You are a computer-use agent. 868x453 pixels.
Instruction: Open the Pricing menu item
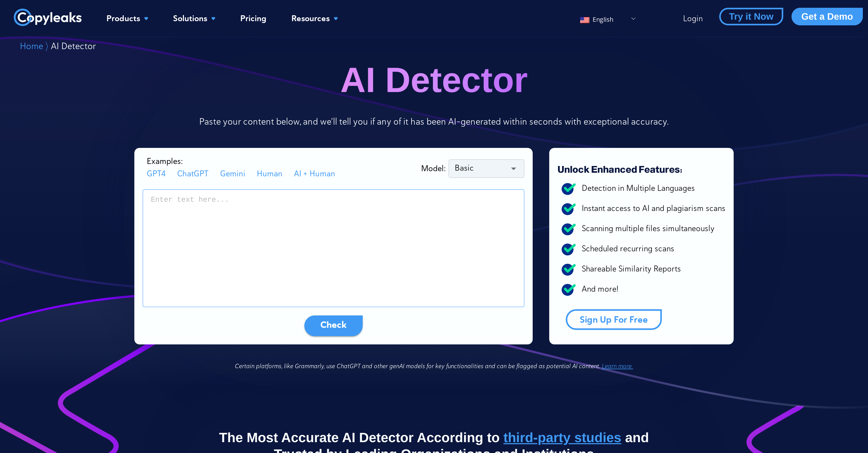[253, 19]
